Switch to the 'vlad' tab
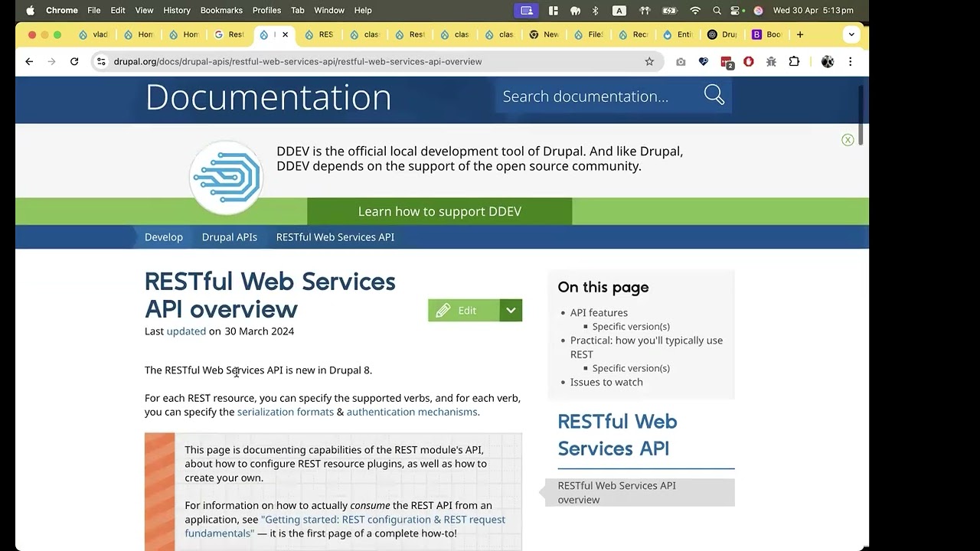980x551 pixels. pyautogui.click(x=93, y=34)
